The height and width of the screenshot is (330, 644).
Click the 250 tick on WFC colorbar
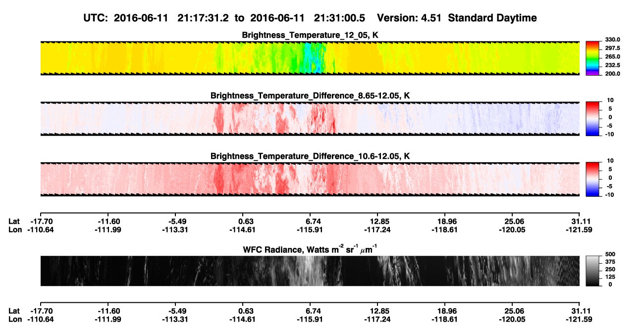[x=609, y=269]
